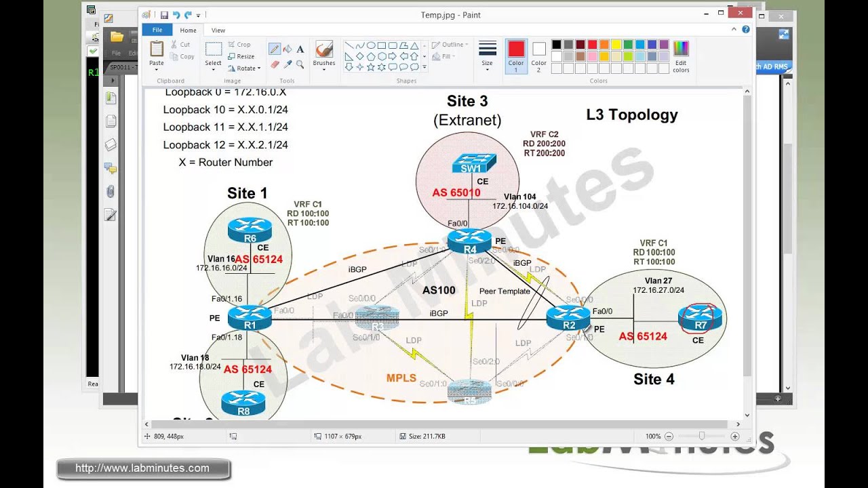Undo the last action in Paint
Image resolution: width=868 pixels, height=488 pixels.
[176, 15]
